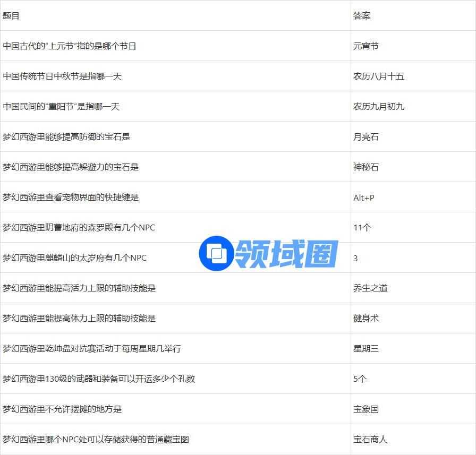Select the 答案 column header
Image resolution: width=476 pixels, height=455 pixels.
coord(362,16)
